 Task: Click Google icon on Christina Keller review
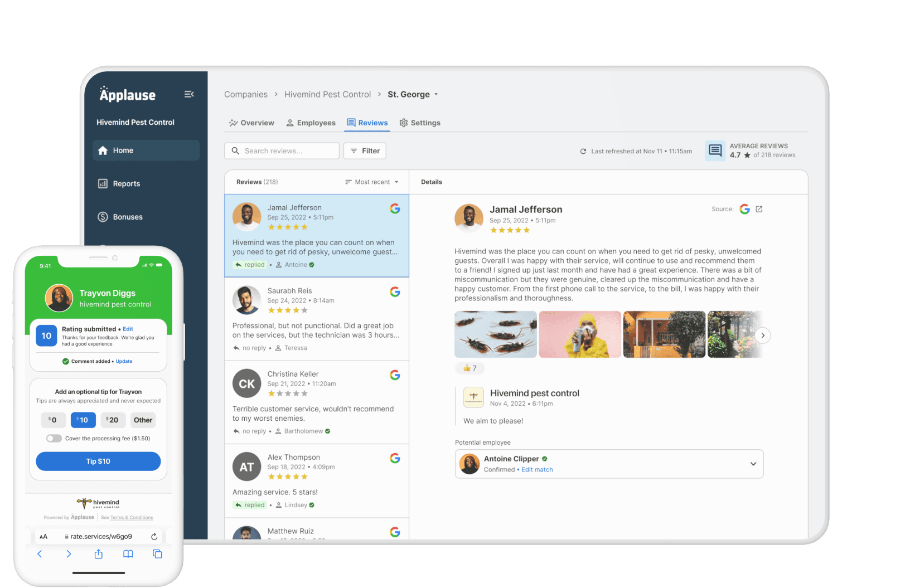395,375
